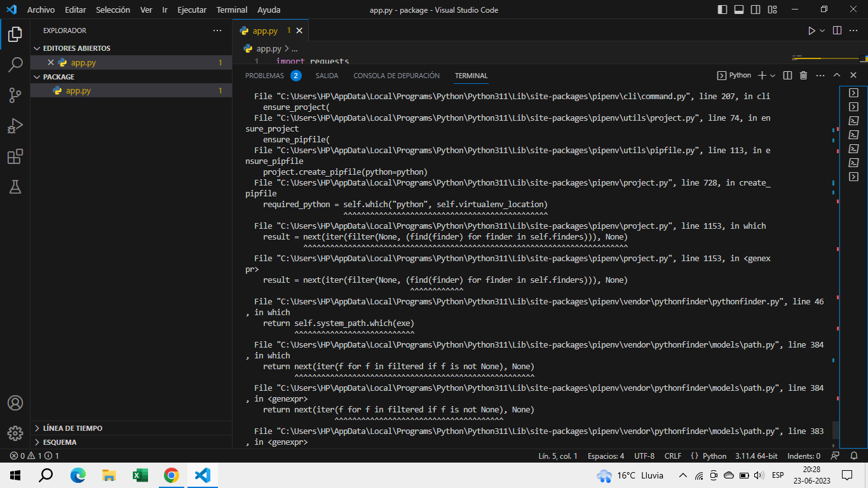Image resolution: width=868 pixels, height=488 pixels.
Task: Open the Selección menu
Action: click(x=113, y=10)
